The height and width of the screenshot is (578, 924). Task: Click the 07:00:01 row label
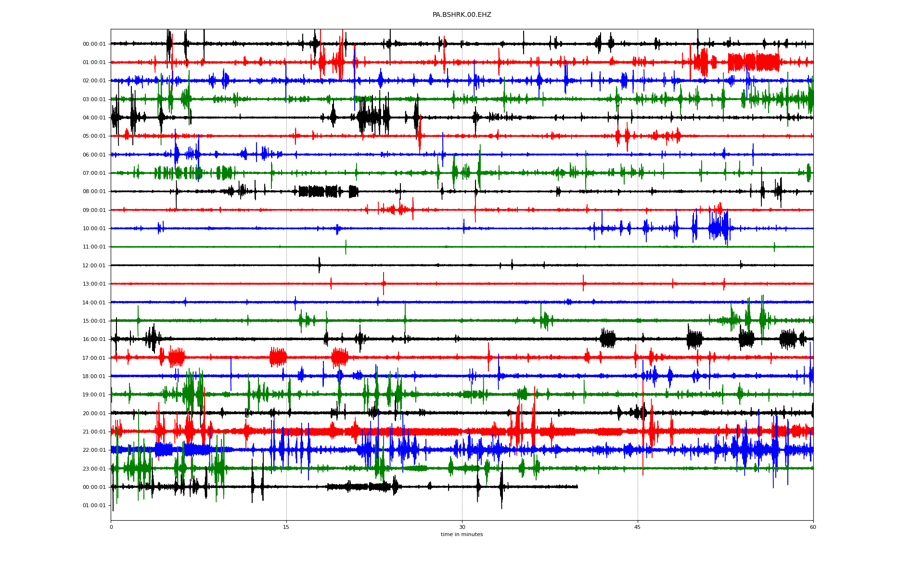coord(94,173)
